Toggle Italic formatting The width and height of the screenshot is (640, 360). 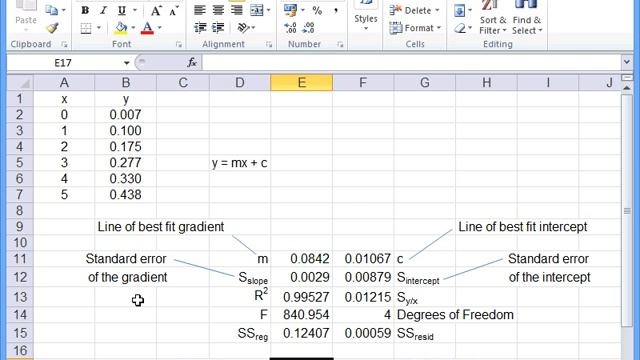coord(103,11)
